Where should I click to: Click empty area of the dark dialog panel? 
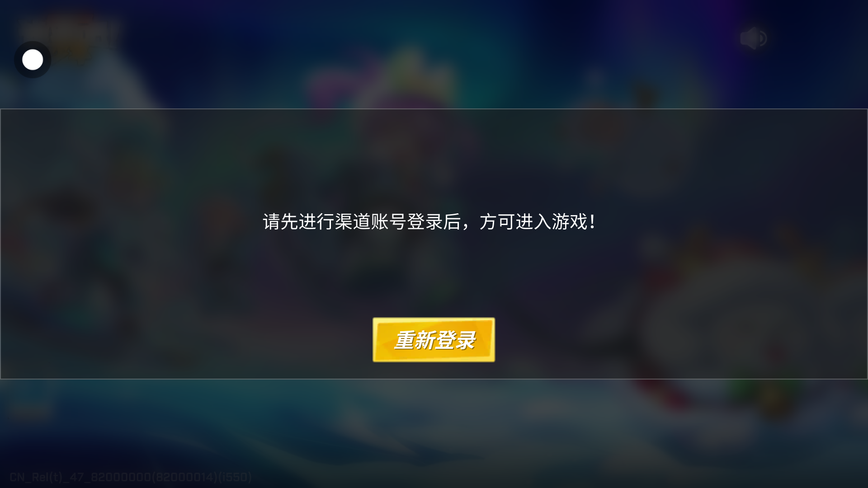click(181, 294)
